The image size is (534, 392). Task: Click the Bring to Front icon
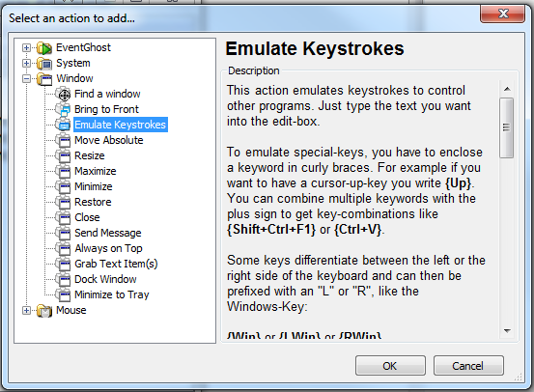click(x=64, y=110)
